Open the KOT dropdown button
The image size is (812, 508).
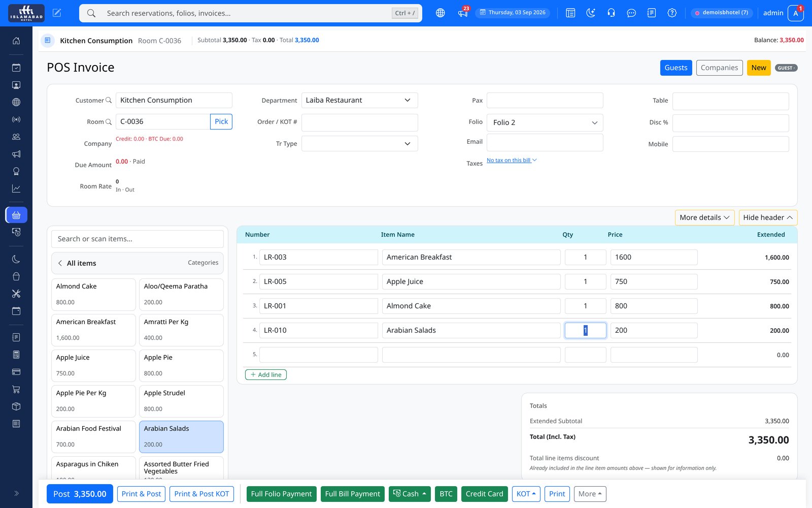tap(526, 494)
